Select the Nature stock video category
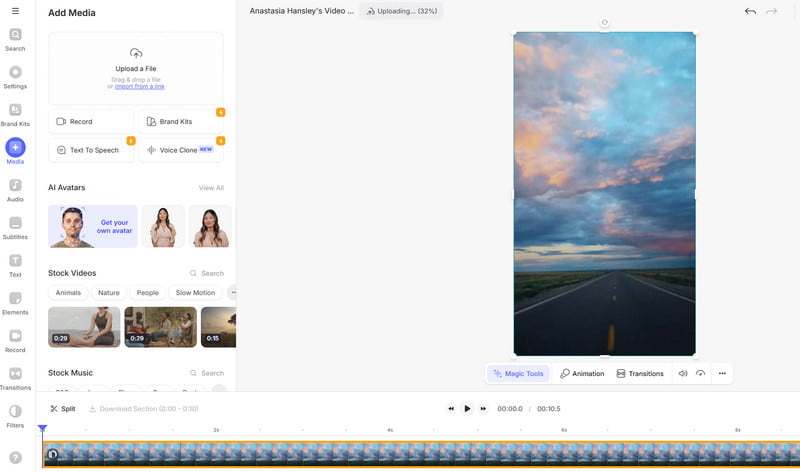This screenshot has width=800, height=472. (109, 293)
